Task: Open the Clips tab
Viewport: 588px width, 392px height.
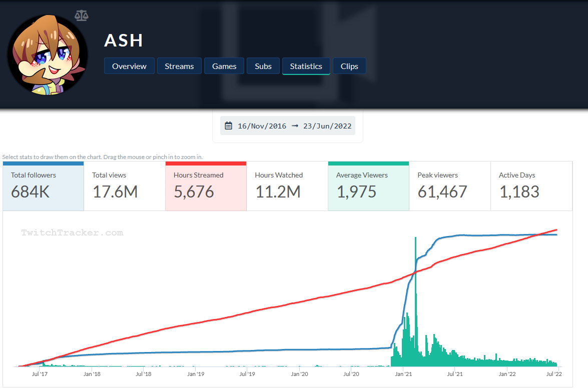Action: point(349,66)
